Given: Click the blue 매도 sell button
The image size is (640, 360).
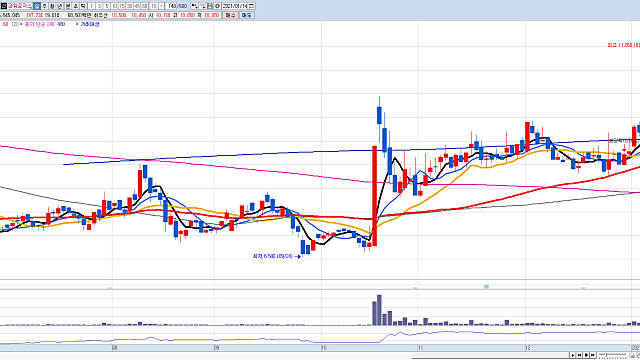Looking at the screenshot, I should 247,15.
